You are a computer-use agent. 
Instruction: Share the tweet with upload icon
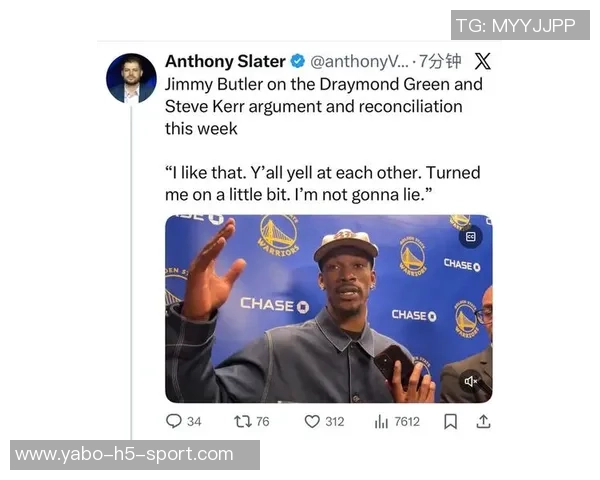(x=483, y=421)
